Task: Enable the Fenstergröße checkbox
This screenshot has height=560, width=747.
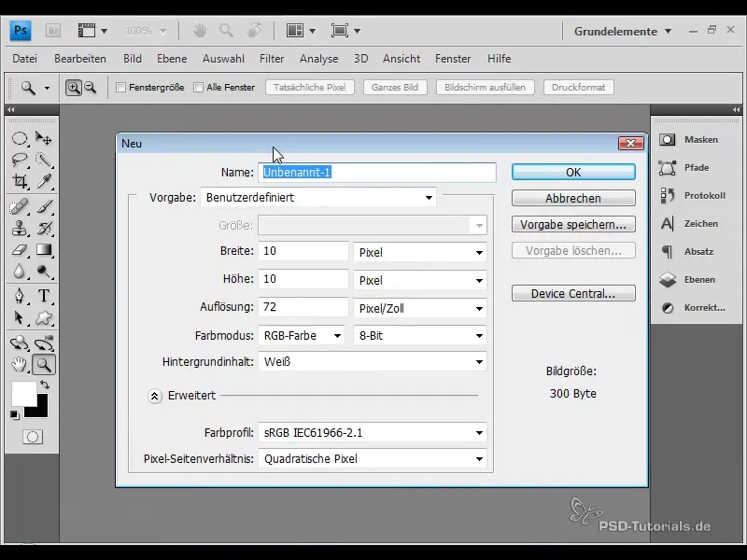Action: (x=121, y=88)
